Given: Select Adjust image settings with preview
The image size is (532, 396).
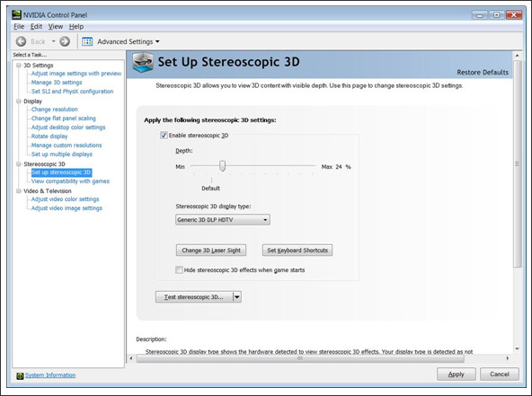Looking at the screenshot, I should (x=76, y=74).
